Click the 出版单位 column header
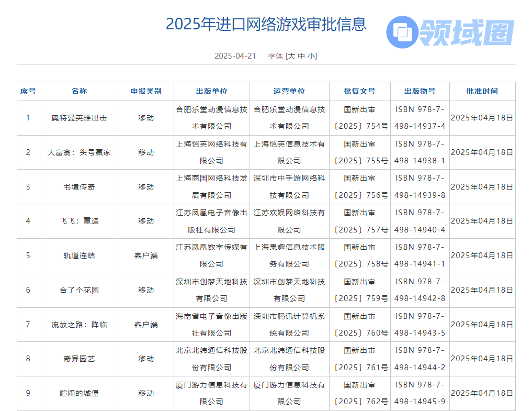This screenshot has height=411, width=532. point(211,91)
